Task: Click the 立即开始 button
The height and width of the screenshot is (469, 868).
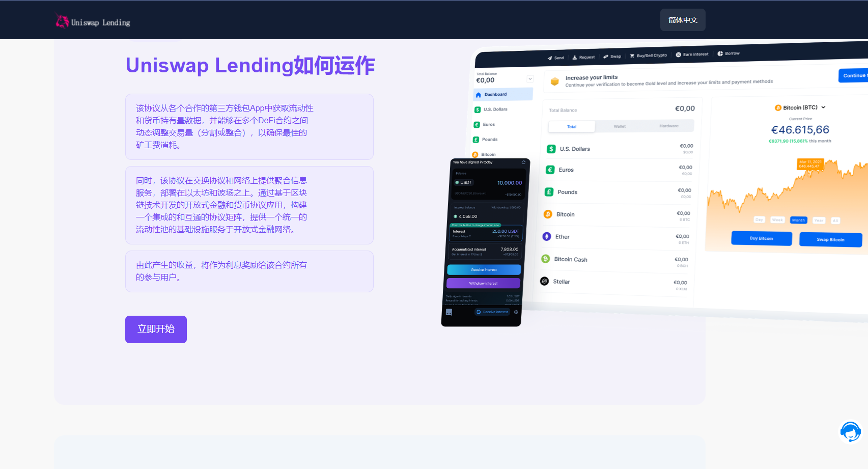Action: (x=156, y=329)
